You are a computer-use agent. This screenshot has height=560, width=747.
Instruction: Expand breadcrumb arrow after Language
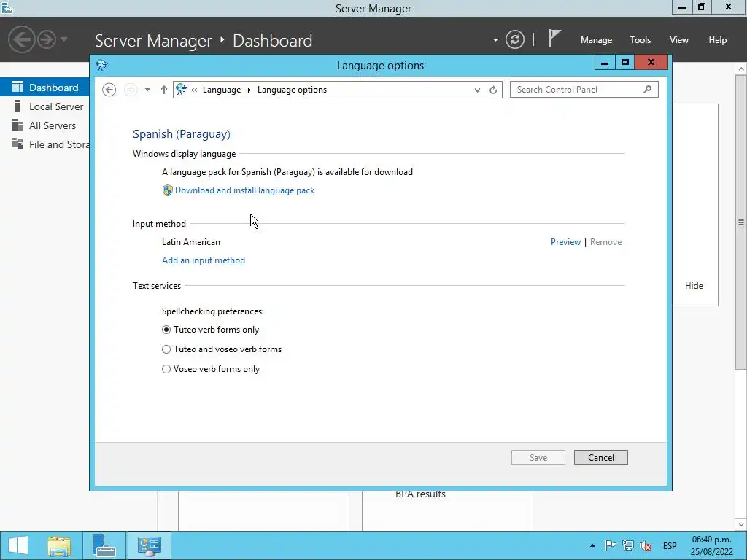249,90
